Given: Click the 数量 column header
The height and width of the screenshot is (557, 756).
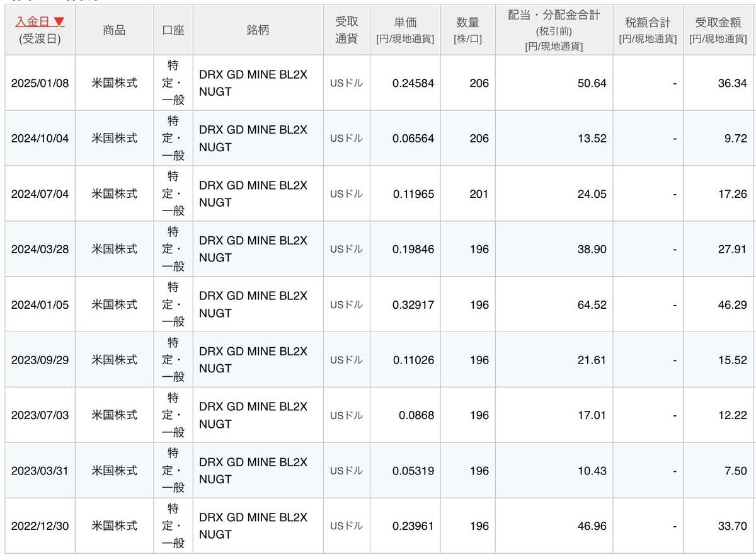Looking at the screenshot, I should click(x=467, y=30).
